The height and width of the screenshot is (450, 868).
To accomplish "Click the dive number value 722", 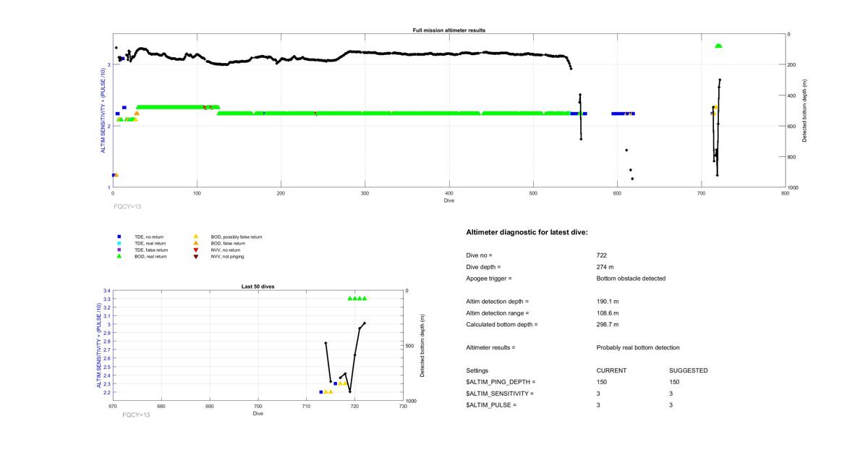I will click(602, 255).
